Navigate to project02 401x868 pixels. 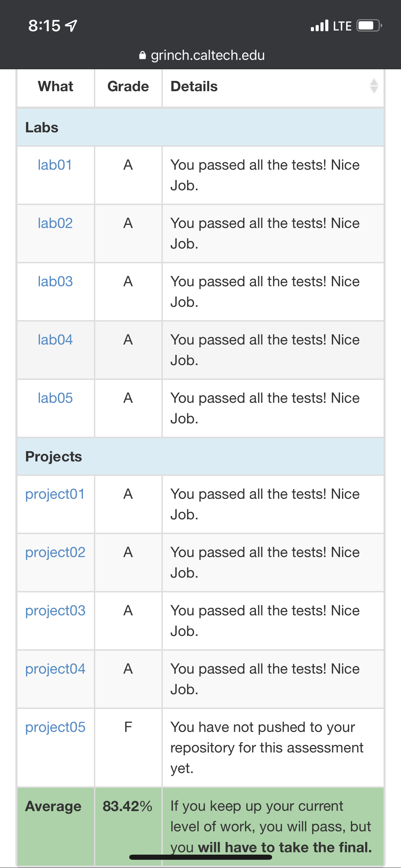[x=55, y=552]
